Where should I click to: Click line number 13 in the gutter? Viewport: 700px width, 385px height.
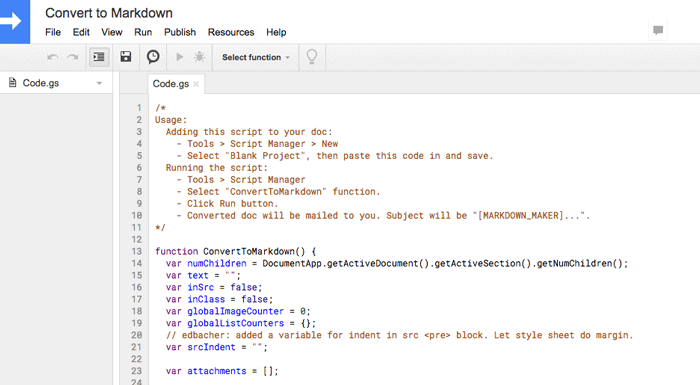point(137,251)
